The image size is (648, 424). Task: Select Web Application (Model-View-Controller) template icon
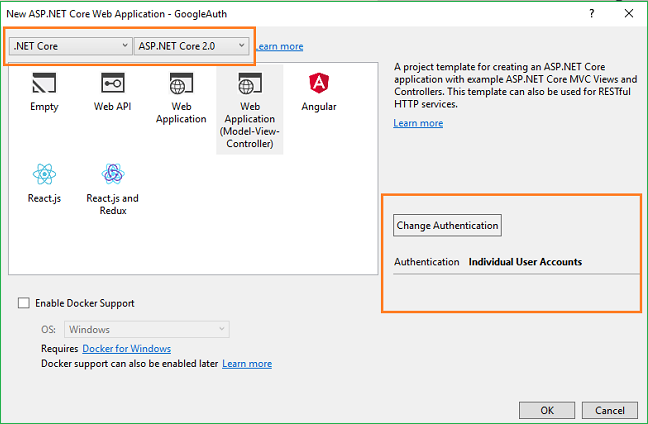(x=249, y=84)
